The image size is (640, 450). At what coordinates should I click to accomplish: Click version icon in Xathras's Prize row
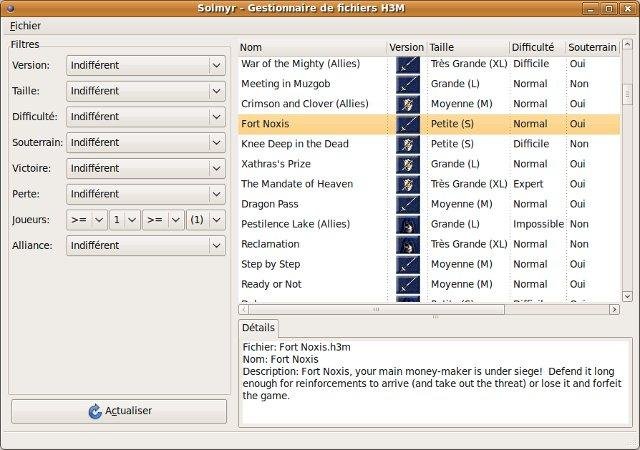coord(408,164)
